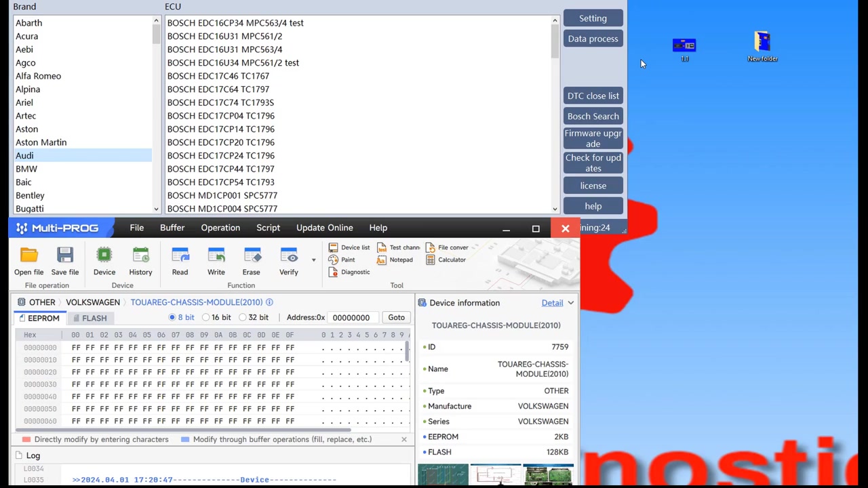The image size is (868, 488).
Task: Click the Data process button
Action: (593, 39)
